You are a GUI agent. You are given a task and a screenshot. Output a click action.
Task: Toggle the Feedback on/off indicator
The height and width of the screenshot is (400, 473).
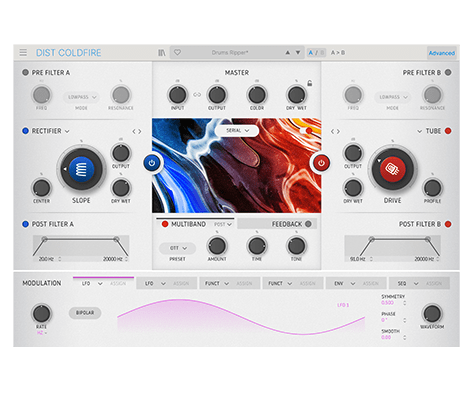[x=308, y=224]
